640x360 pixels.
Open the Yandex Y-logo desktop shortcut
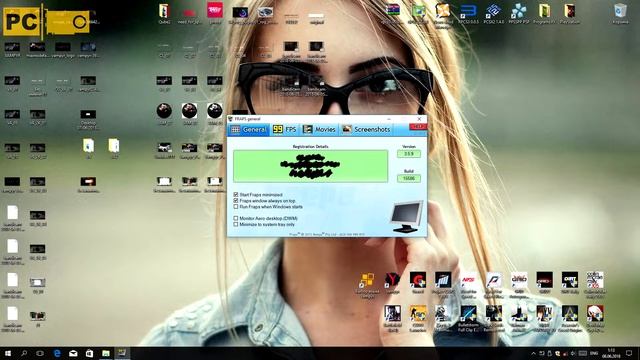[392, 282]
